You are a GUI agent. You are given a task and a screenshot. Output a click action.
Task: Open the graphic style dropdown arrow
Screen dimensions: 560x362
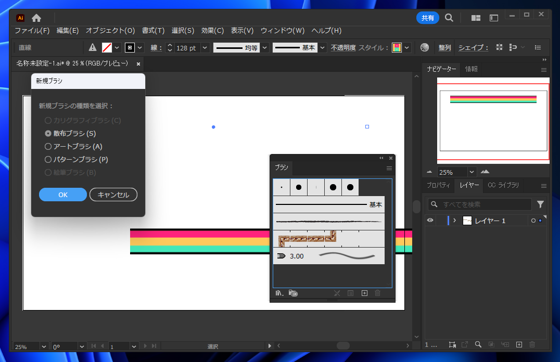(x=406, y=47)
